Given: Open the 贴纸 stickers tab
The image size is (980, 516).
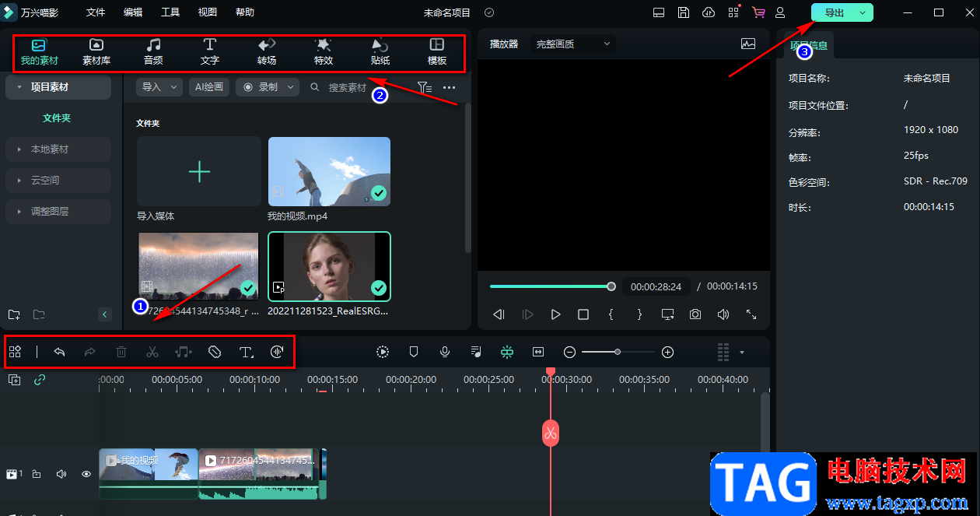Looking at the screenshot, I should (380, 51).
